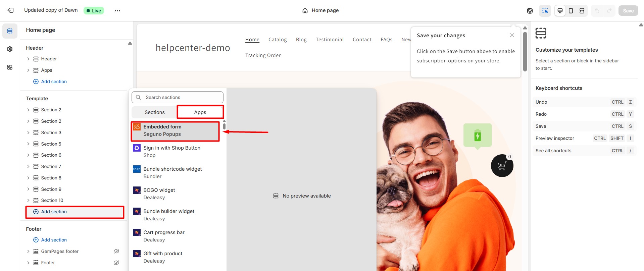Switch to the Apps tab

pos(200,112)
